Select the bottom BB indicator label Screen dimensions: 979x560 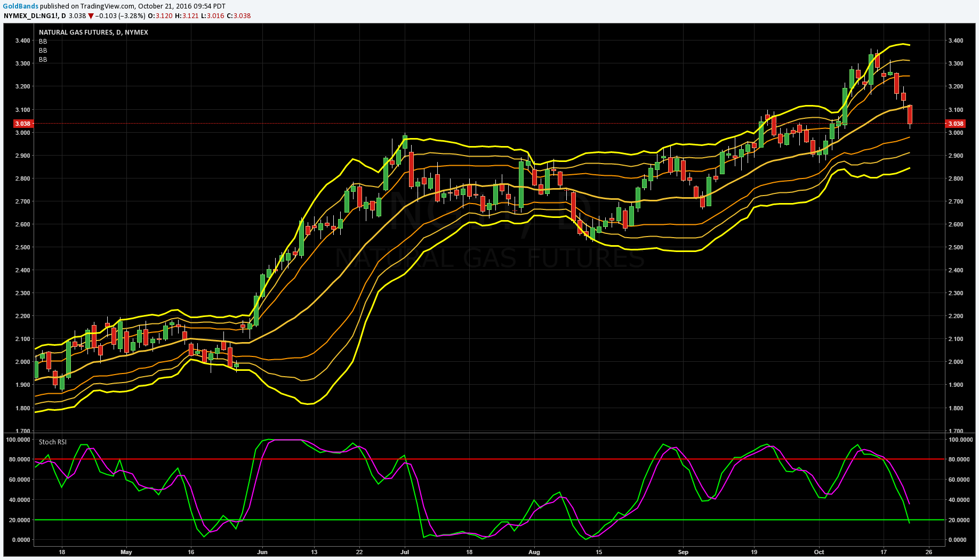pos(43,60)
